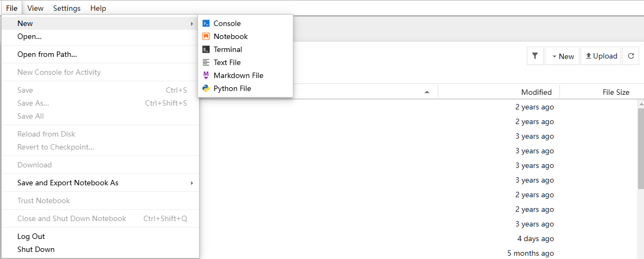
Task: Click the filter funnel icon
Action: click(535, 56)
